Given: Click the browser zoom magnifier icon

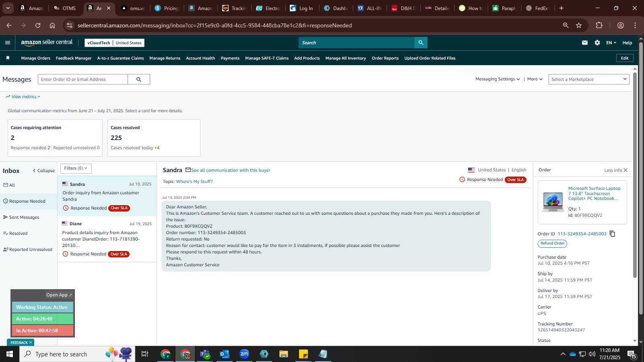Looking at the screenshot, I should pyautogui.click(x=566, y=25).
